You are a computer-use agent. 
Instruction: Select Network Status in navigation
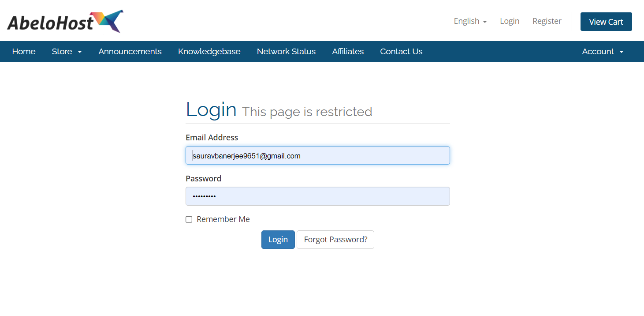click(x=286, y=52)
